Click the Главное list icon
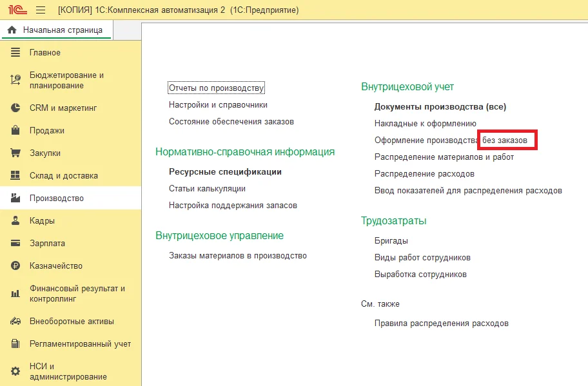The image size is (588, 386). pyautogui.click(x=15, y=52)
